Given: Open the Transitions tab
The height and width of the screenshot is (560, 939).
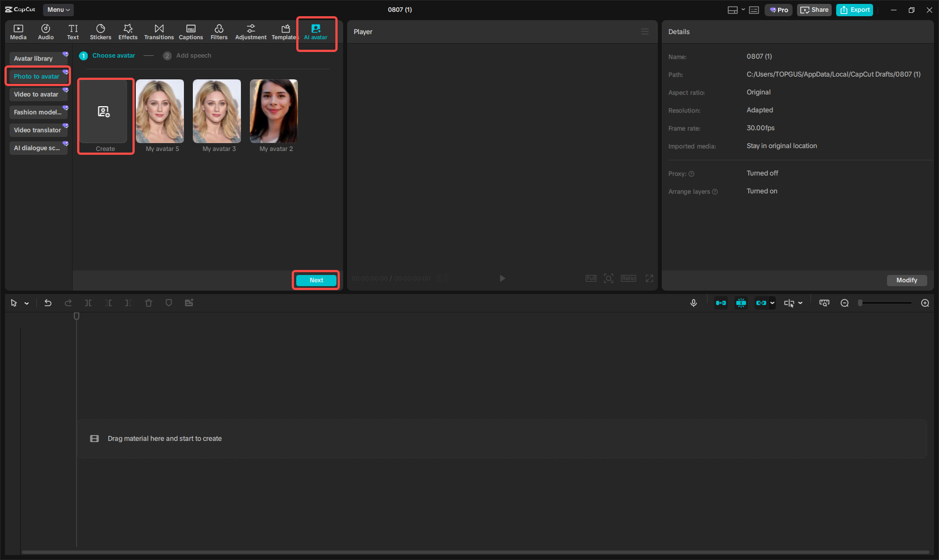Looking at the screenshot, I should click(x=159, y=32).
